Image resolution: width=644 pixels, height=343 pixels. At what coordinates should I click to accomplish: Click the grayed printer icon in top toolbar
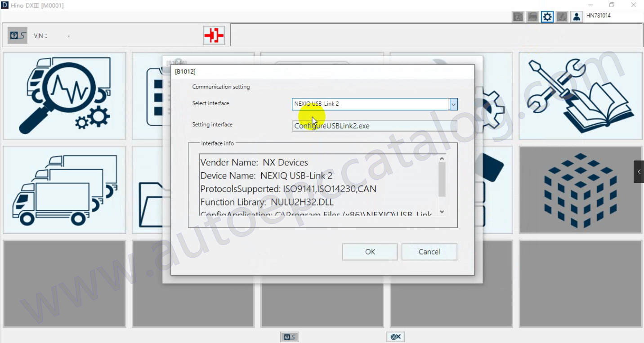(532, 17)
